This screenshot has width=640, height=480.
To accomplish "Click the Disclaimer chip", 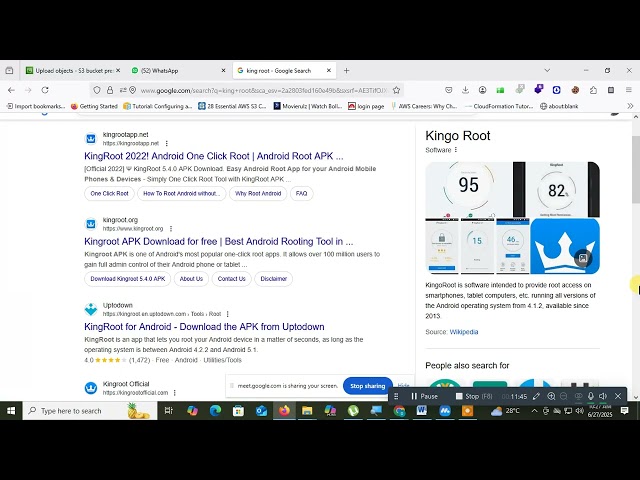I will tap(273, 279).
